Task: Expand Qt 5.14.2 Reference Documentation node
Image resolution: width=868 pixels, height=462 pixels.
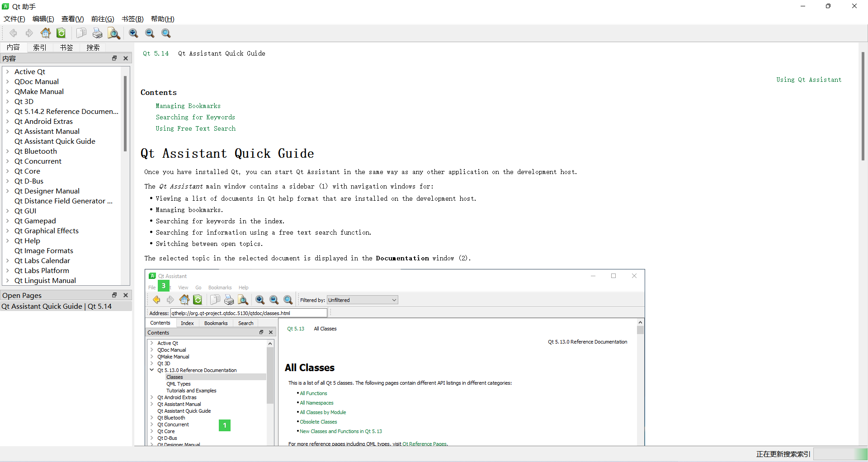Action: coord(8,111)
